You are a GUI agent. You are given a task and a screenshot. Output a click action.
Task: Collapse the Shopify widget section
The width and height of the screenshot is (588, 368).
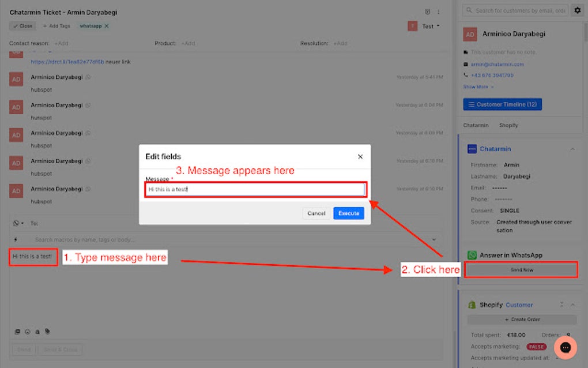click(572, 305)
